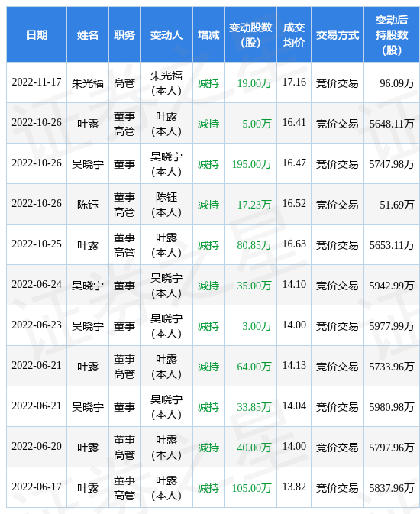
Task: Click the 变动人 column header
Action: coord(166,35)
